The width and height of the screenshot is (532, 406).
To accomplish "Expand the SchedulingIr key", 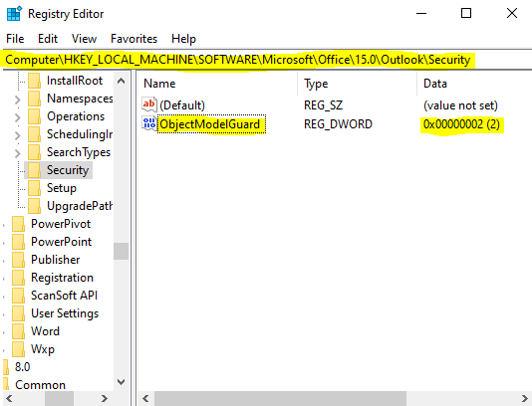I will 17,135.
